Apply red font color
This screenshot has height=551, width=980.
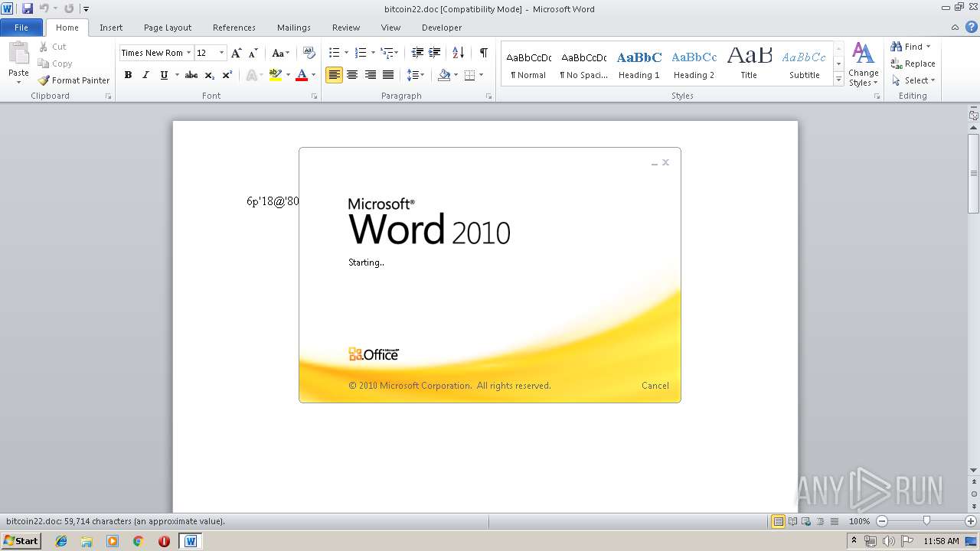(302, 75)
